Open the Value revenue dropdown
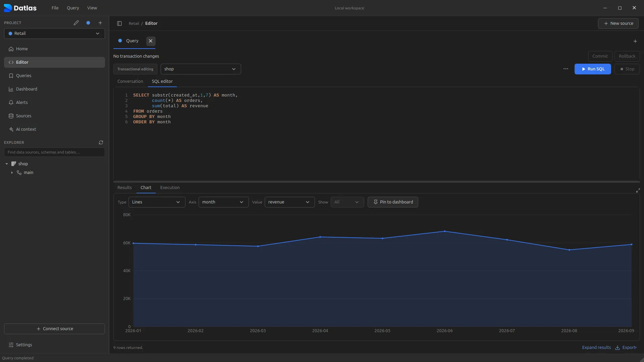Viewport: 644px width, 362px height. 289,202
